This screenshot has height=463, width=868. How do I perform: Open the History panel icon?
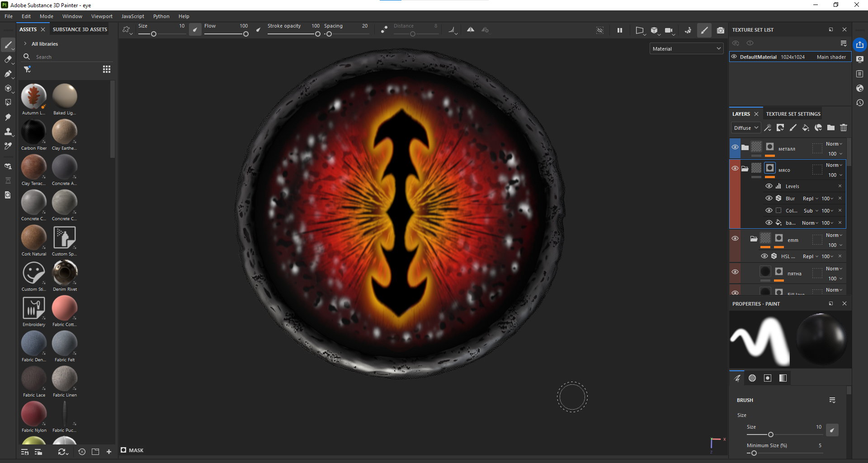[x=860, y=103]
